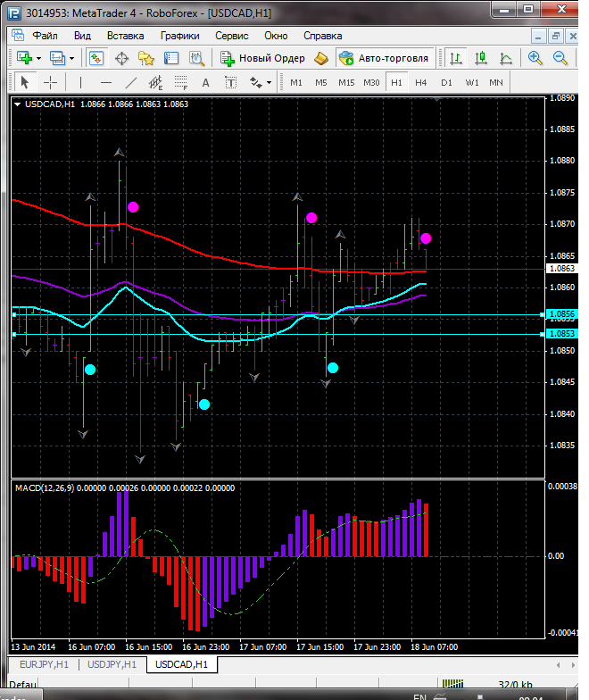Switch to the EURJPY,H1 chart tab
Viewport: 589px width, 700px height.
[x=41, y=664]
